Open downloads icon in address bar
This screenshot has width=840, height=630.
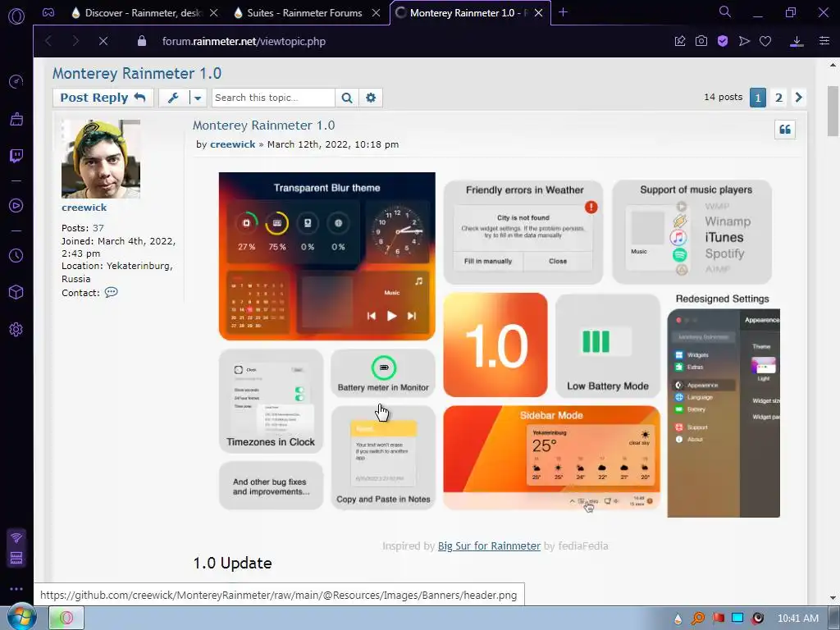[x=797, y=41]
